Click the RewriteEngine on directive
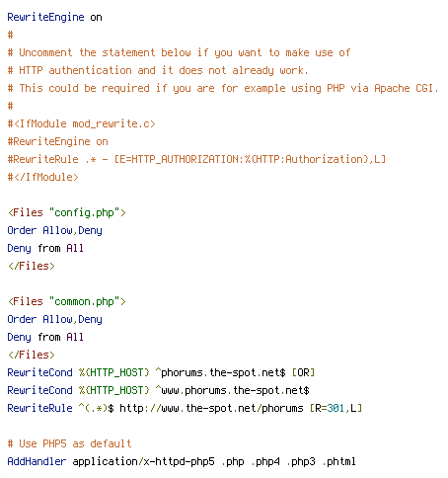448x478 pixels. coord(54,17)
